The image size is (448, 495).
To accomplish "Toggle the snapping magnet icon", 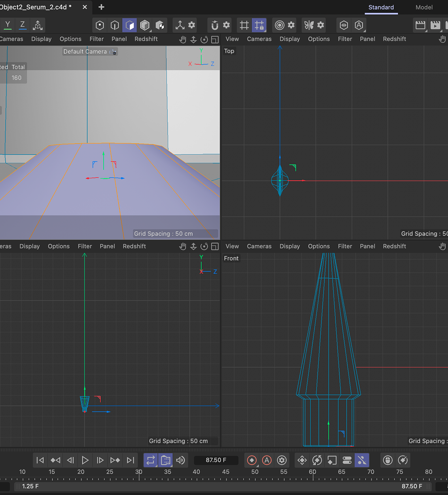I will (214, 25).
